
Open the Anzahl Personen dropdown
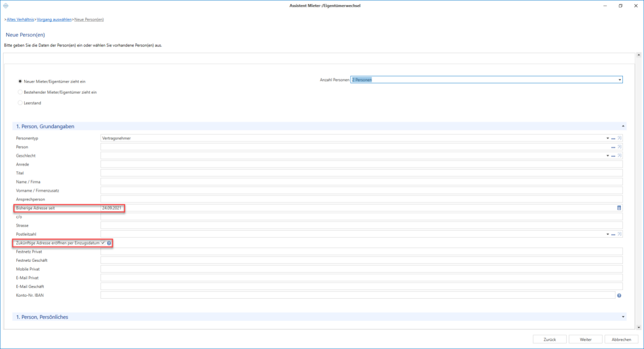click(x=620, y=80)
